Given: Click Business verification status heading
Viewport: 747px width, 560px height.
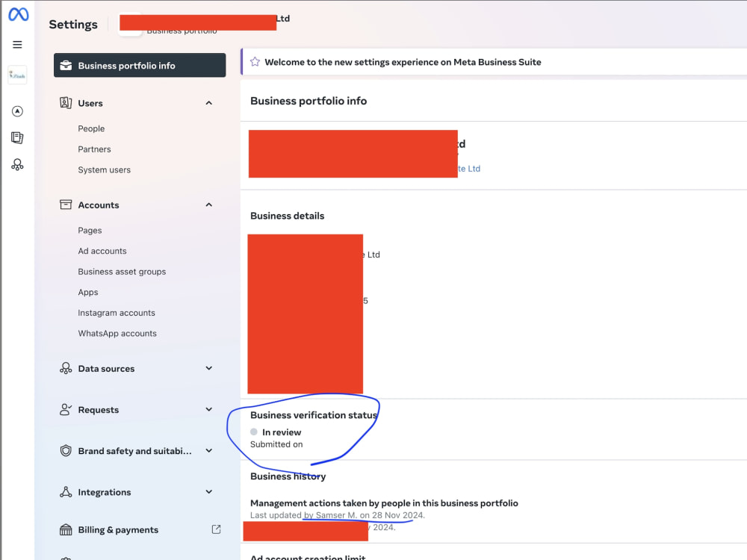Looking at the screenshot, I should 314,415.
